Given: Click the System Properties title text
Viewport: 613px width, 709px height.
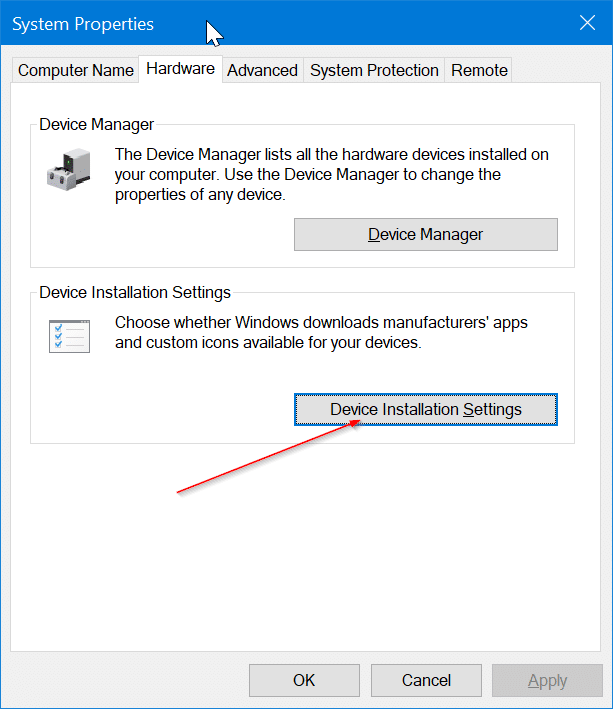Looking at the screenshot, I should (x=83, y=24).
